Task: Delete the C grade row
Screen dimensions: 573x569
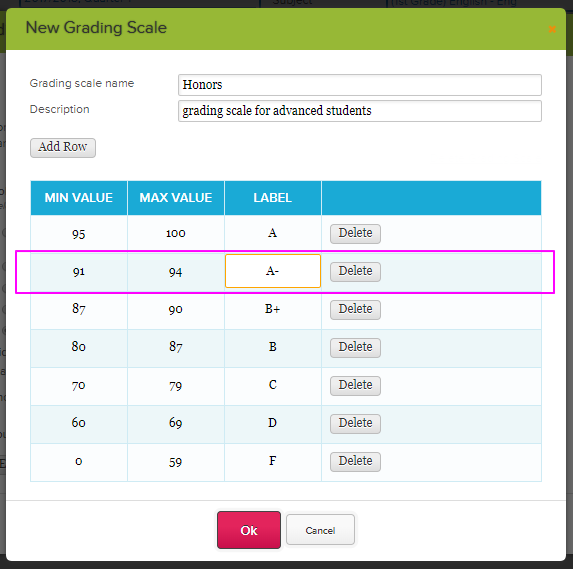Action: [355, 386]
